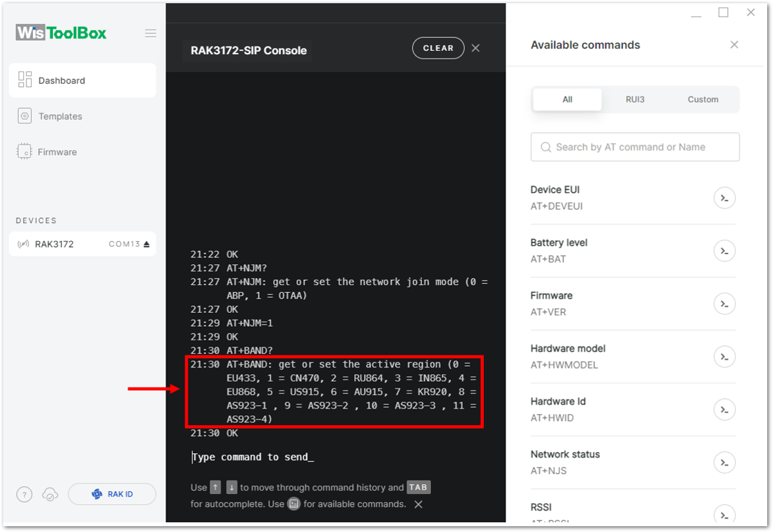The height and width of the screenshot is (532, 773).
Task: Eject the RAK3172 device on COM13
Action: pyautogui.click(x=146, y=244)
